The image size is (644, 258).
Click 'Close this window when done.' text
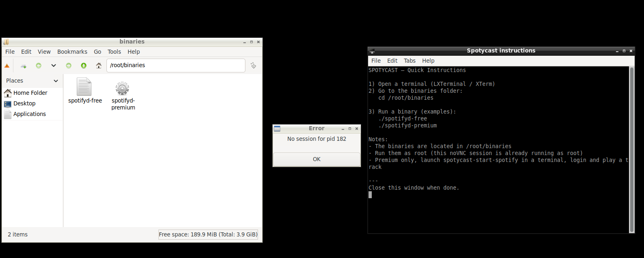pyautogui.click(x=414, y=188)
